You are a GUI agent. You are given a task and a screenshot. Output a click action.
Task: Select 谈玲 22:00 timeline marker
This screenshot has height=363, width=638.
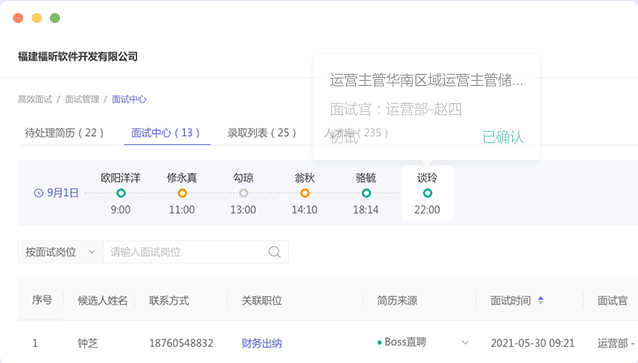point(428,193)
